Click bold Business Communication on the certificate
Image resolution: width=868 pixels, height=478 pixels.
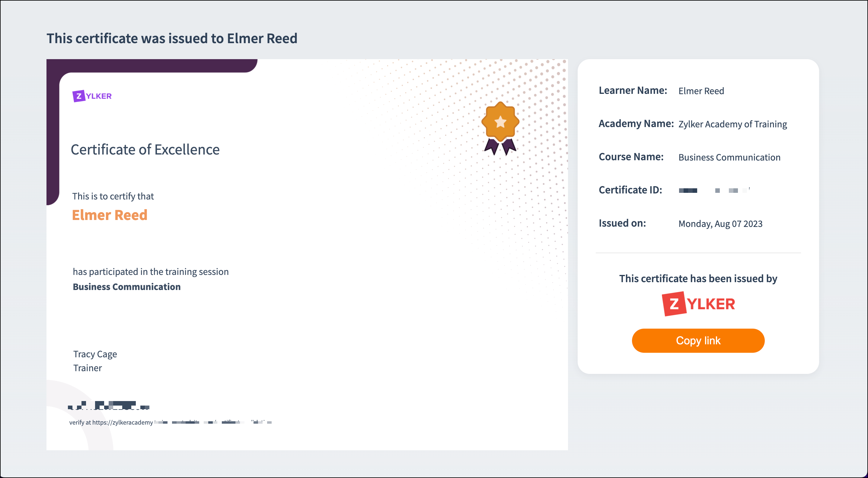[x=127, y=287]
